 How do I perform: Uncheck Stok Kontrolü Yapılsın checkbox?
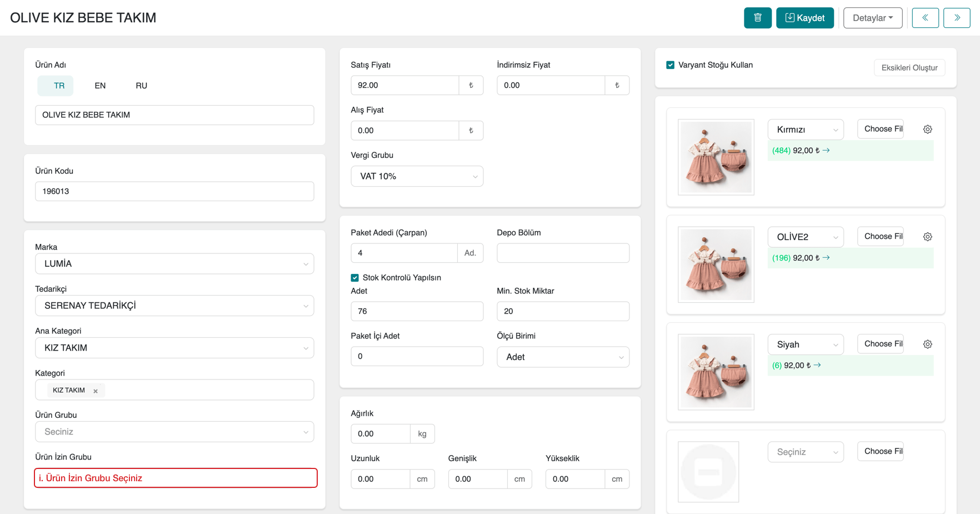[354, 278]
